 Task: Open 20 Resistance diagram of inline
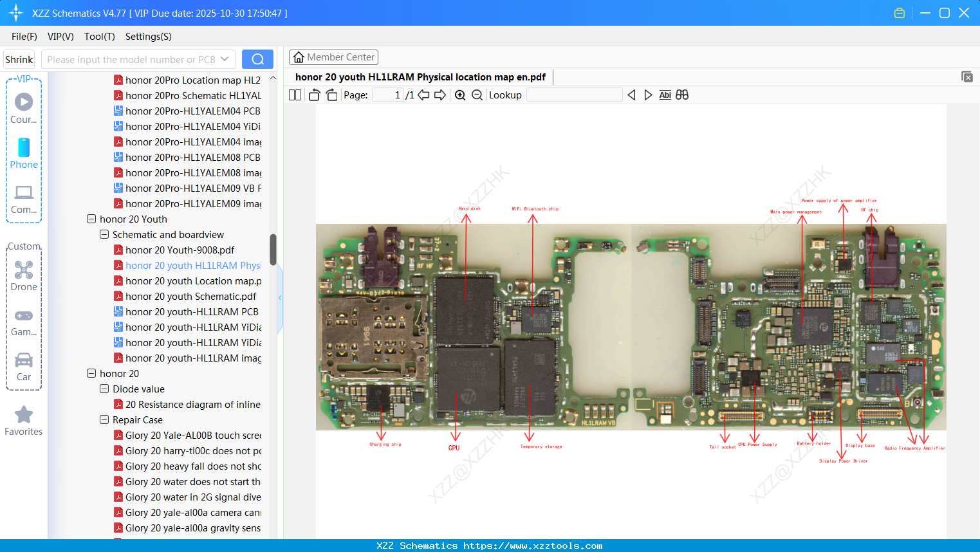click(193, 405)
